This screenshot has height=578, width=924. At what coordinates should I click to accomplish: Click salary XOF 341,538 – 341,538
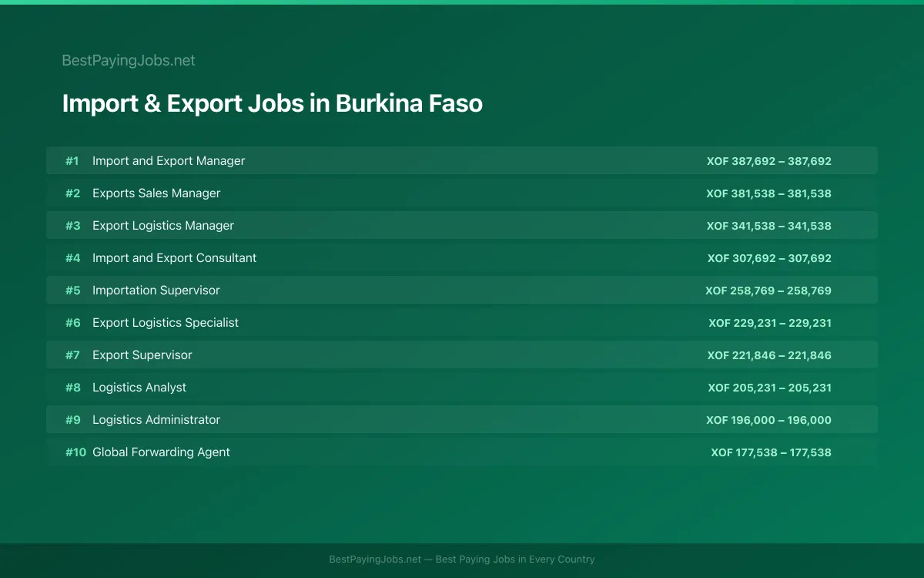coord(769,226)
